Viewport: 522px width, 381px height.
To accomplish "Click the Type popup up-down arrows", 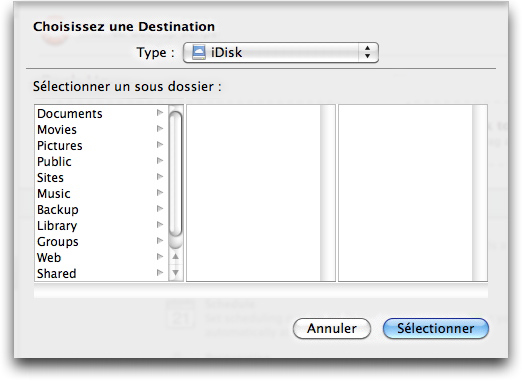I will 367,52.
